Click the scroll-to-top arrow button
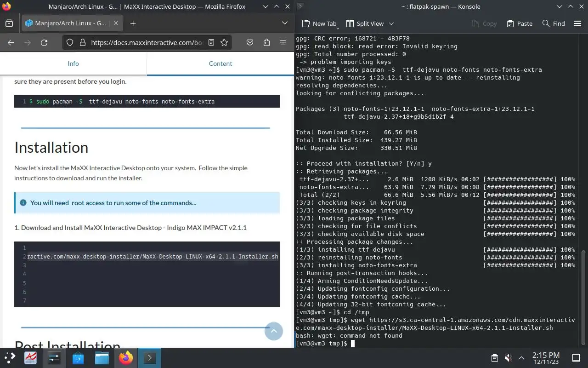This screenshot has width=588, height=368. [274, 331]
